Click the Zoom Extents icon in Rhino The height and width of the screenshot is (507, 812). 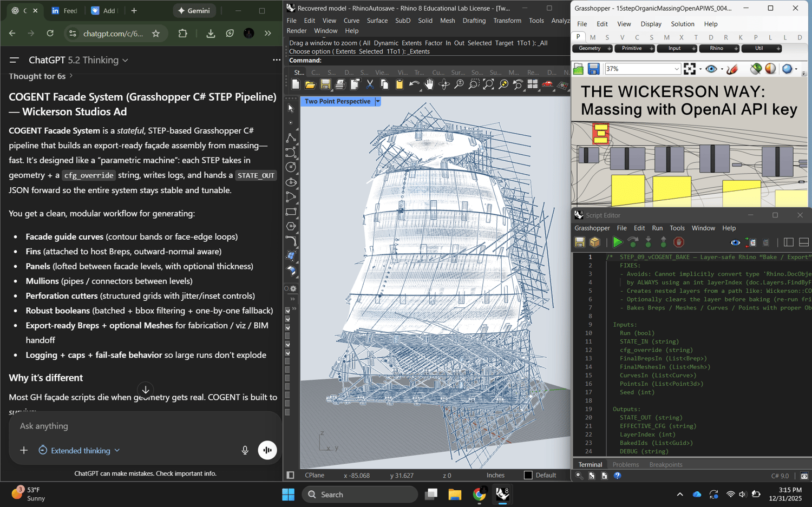(x=488, y=84)
